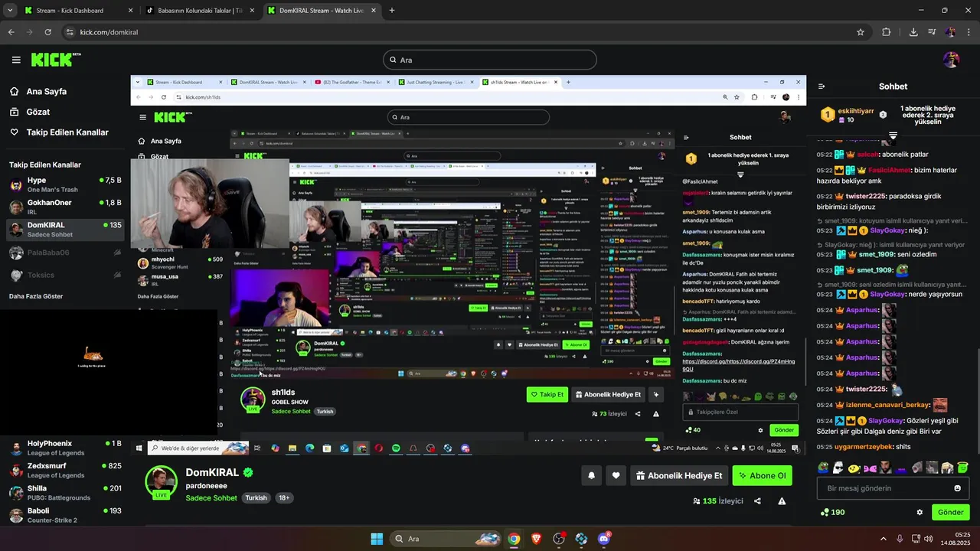Open Zedxsmurf channel in sidebar
This screenshot has height=551, width=980.
click(65, 470)
